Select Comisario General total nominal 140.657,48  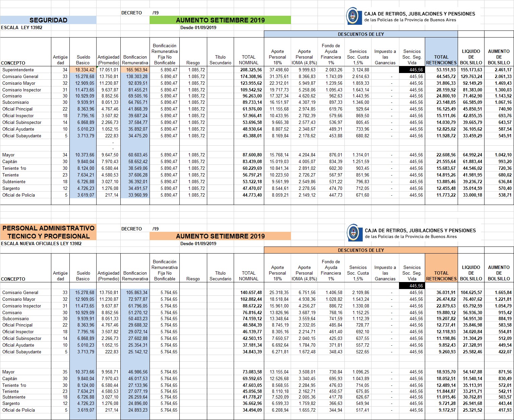point(248,292)
